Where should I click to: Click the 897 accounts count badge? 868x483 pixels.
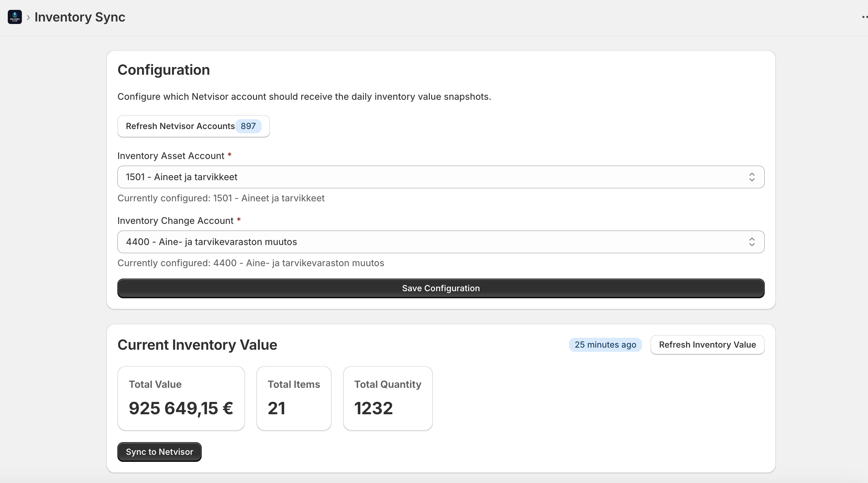click(x=248, y=126)
